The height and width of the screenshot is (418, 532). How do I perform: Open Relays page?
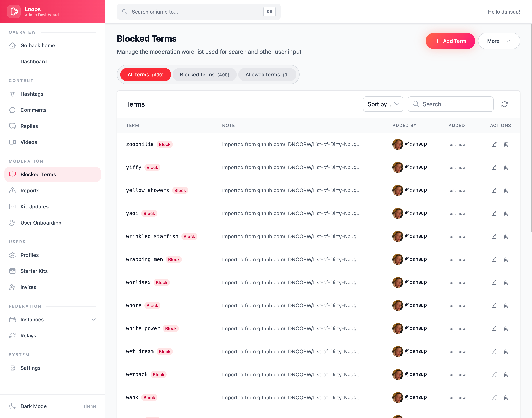click(53, 336)
